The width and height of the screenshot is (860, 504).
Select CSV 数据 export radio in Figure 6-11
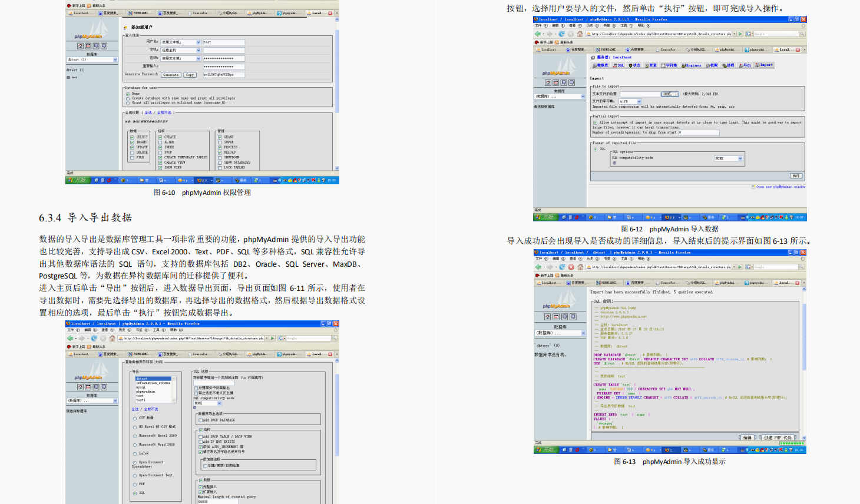135,418
